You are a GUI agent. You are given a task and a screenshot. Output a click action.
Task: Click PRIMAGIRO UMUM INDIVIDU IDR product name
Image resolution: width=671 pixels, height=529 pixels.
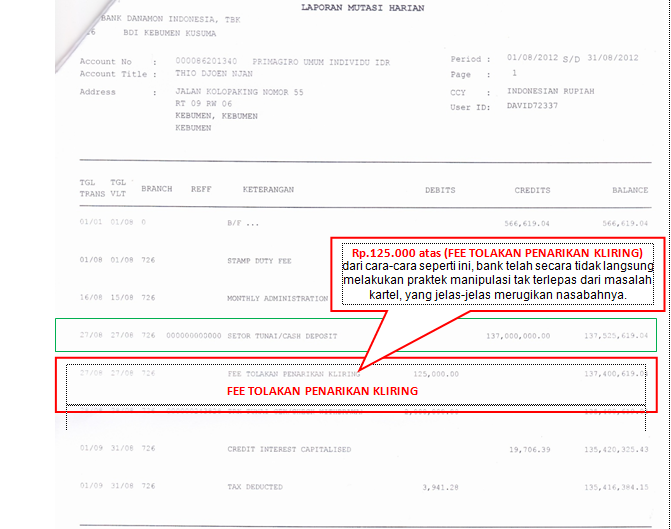tap(321, 62)
